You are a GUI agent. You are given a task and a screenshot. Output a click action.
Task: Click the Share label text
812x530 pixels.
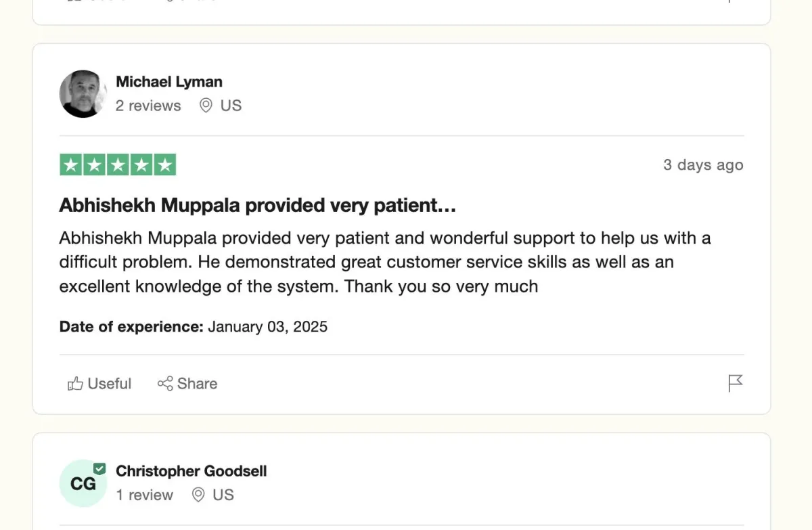coord(197,384)
